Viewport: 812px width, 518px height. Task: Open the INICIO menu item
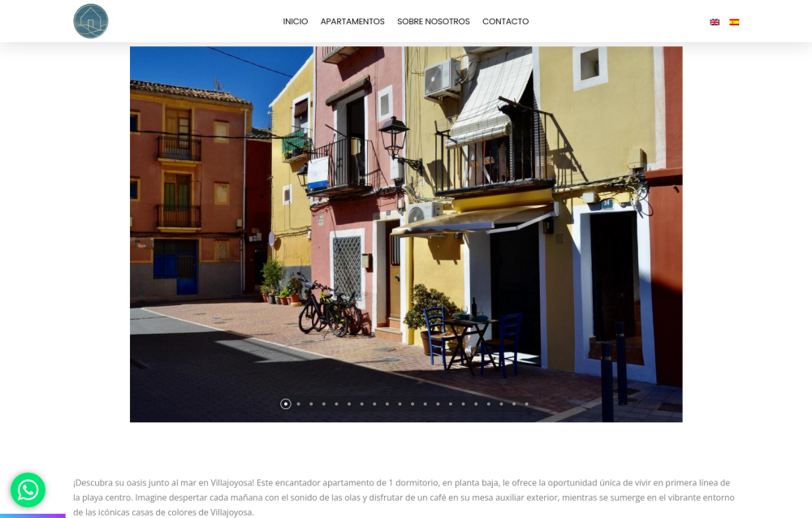[296, 21]
